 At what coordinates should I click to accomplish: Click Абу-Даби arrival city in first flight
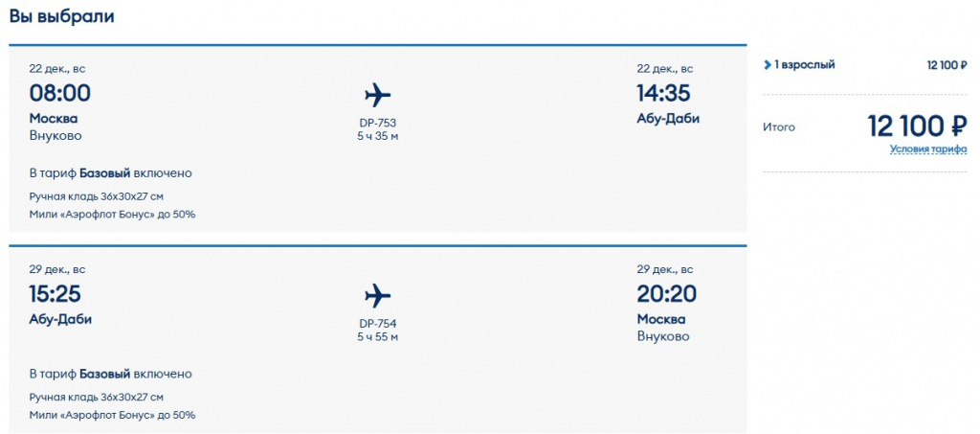(x=668, y=119)
